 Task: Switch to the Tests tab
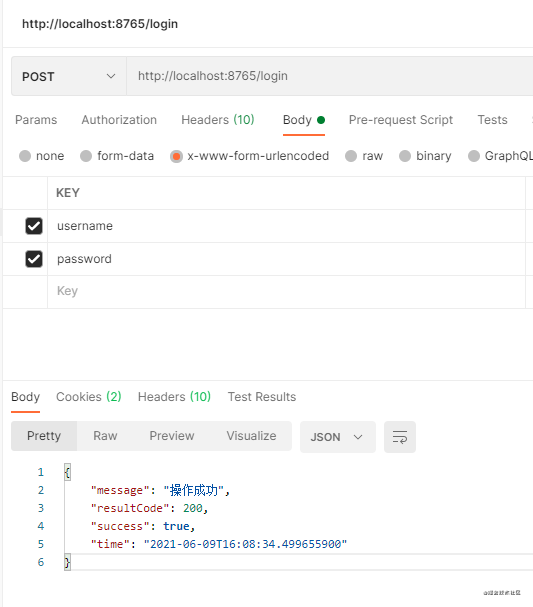492,120
